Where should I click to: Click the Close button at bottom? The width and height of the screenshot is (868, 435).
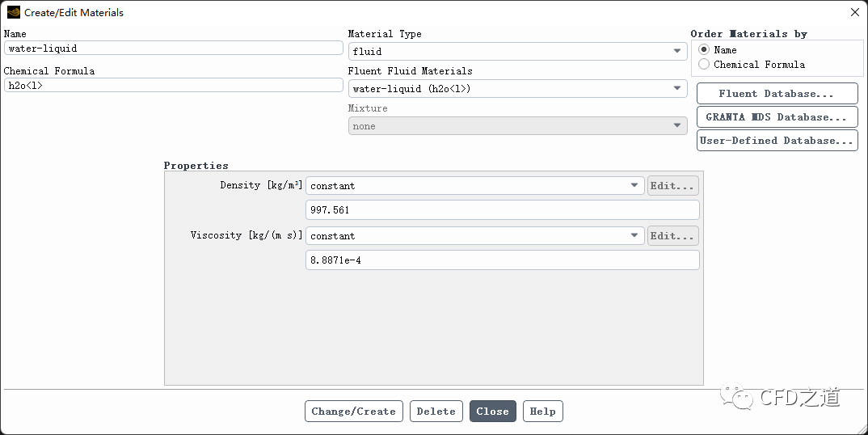[x=493, y=412]
